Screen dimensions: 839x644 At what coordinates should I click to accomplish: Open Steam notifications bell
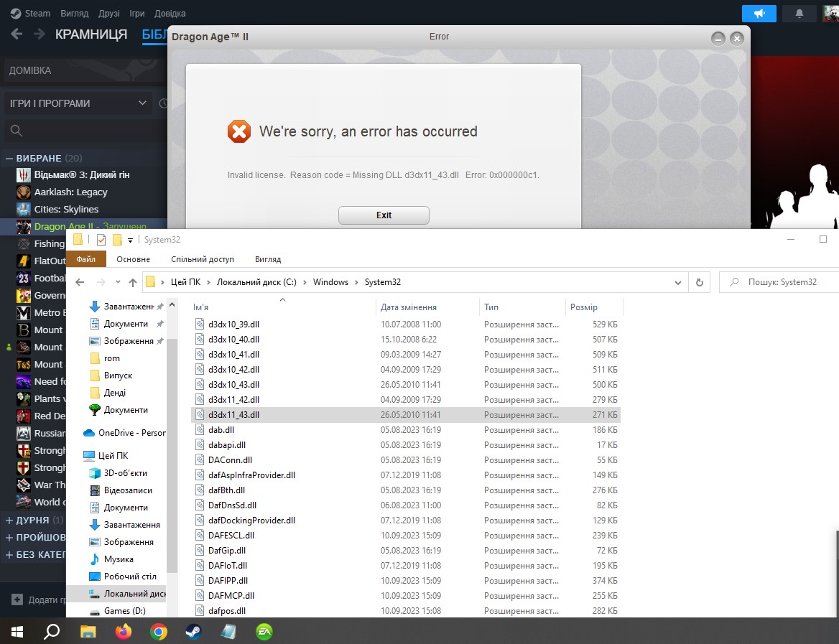coord(799,14)
